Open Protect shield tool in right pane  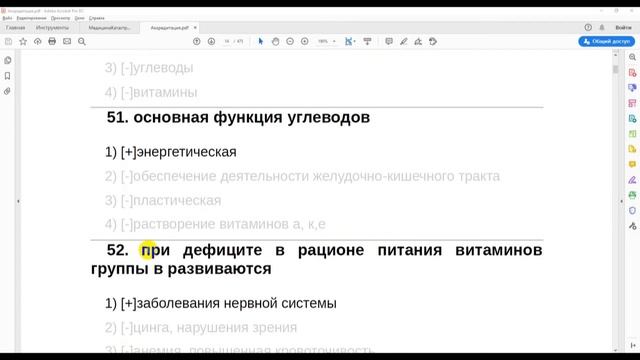pyautogui.click(x=632, y=210)
